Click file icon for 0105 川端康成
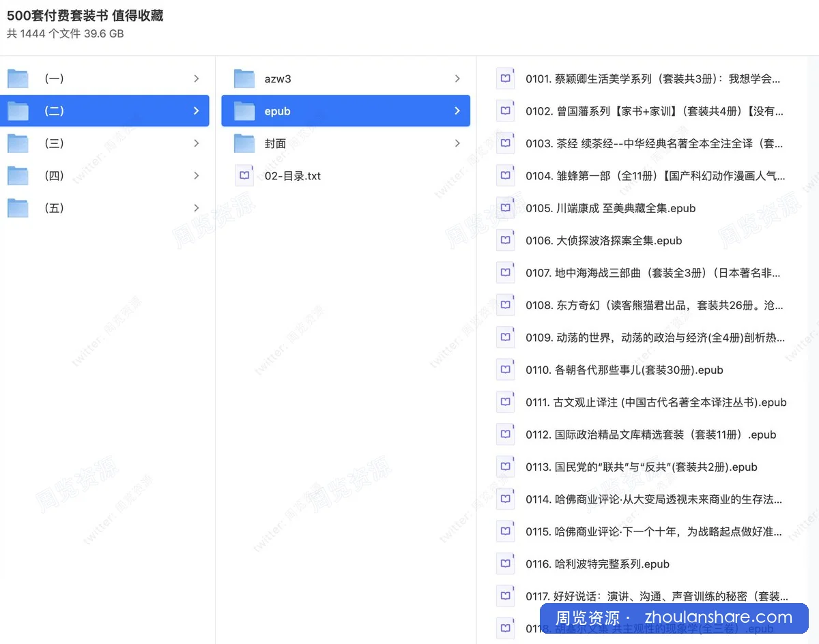819x644 pixels. 505,208
